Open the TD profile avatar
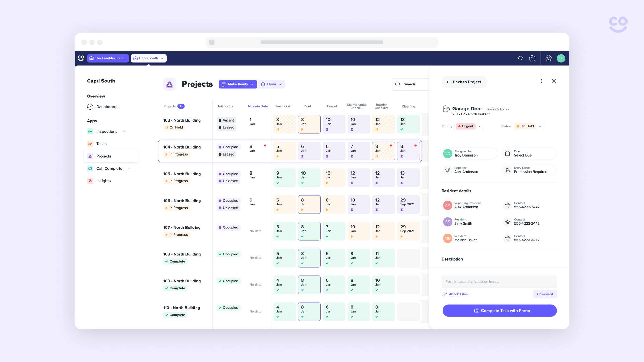This screenshot has width=644, height=362. point(561,58)
